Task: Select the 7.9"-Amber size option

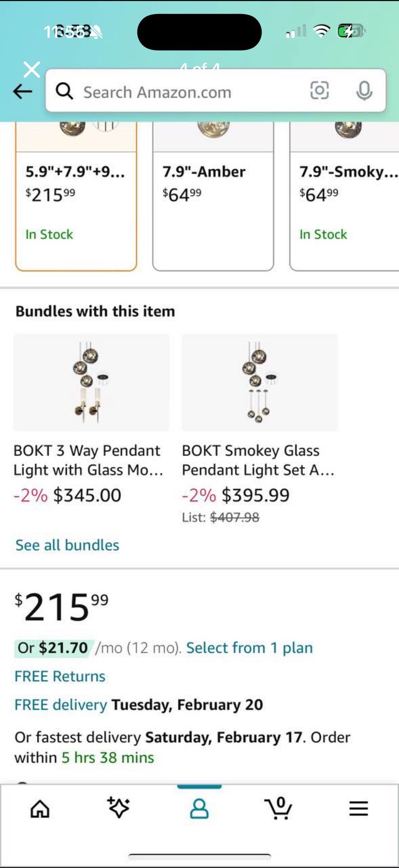Action: pyautogui.click(x=213, y=203)
